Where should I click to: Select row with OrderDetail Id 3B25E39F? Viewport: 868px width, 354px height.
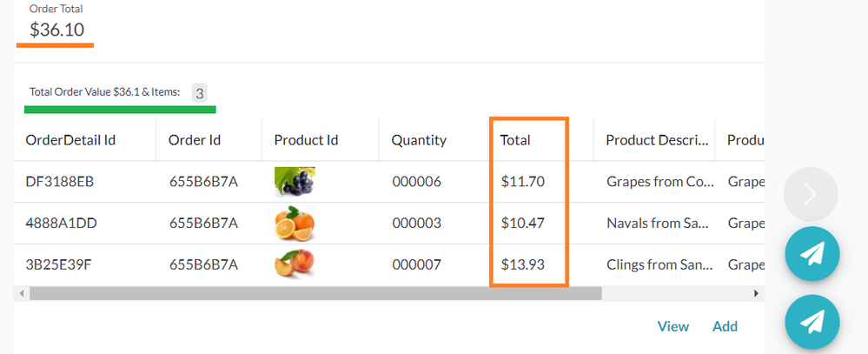tap(388, 264)
